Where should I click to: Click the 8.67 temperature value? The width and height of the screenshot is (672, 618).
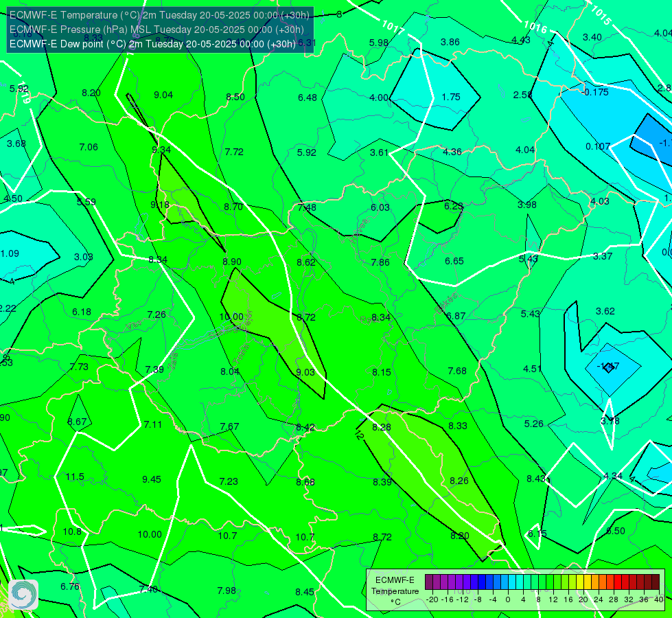pyautogui.click(x=77, y=422)
